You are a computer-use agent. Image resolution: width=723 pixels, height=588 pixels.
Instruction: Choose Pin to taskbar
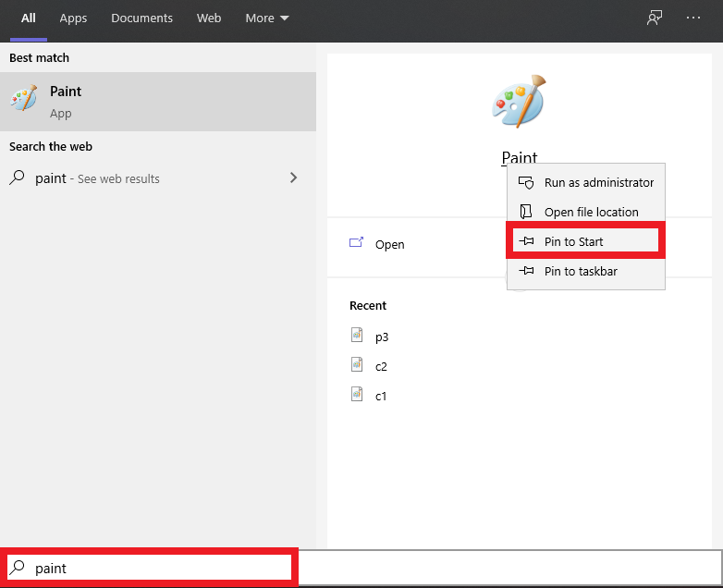[x=585, y=271]
